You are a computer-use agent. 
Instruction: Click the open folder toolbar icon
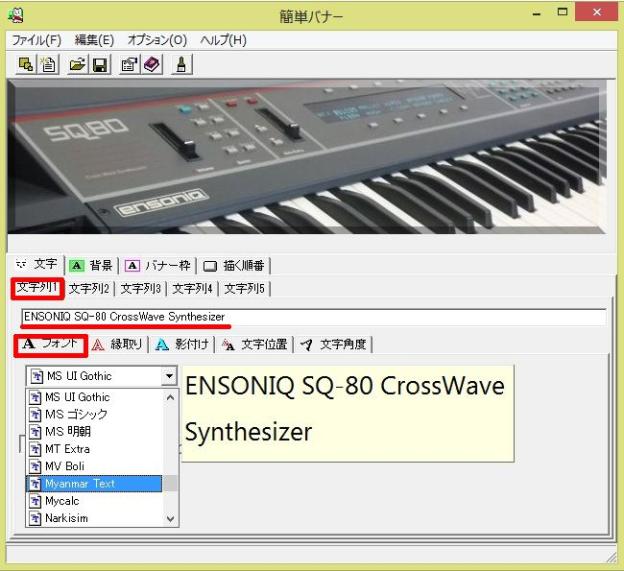tap(78, 64)
